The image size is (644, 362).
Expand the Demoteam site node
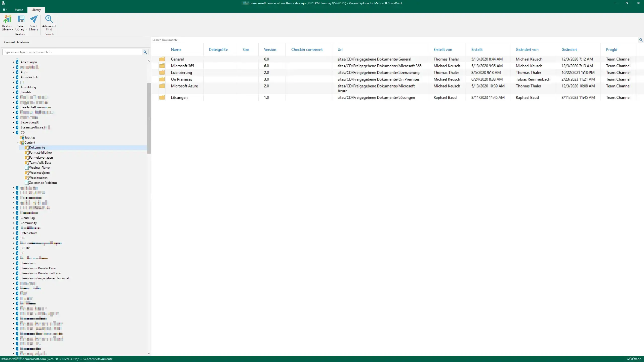13,263
